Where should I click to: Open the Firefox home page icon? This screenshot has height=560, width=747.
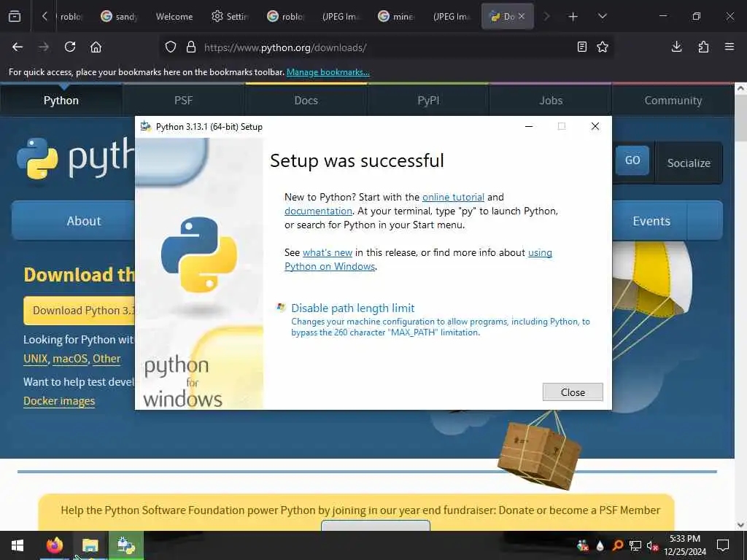click(96, 47)
